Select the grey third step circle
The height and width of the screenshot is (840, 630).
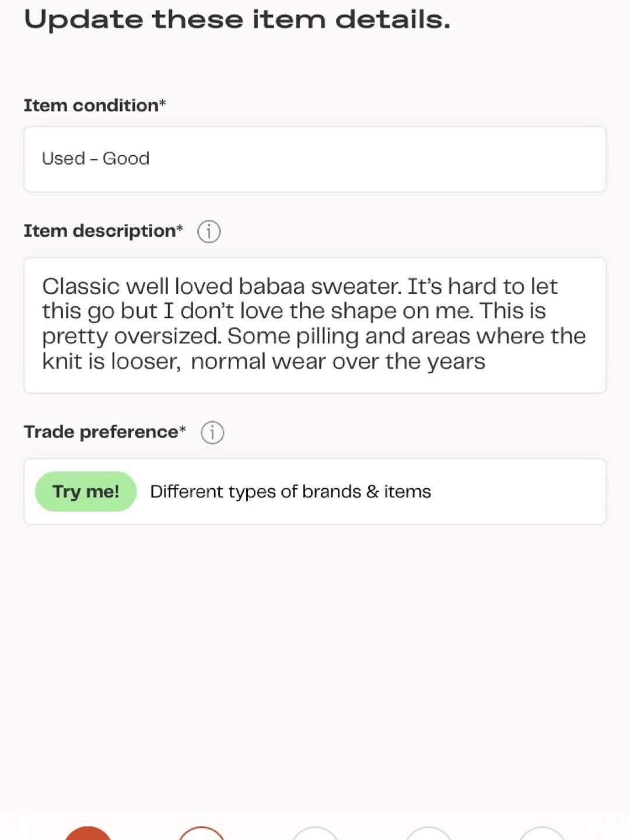315,834
